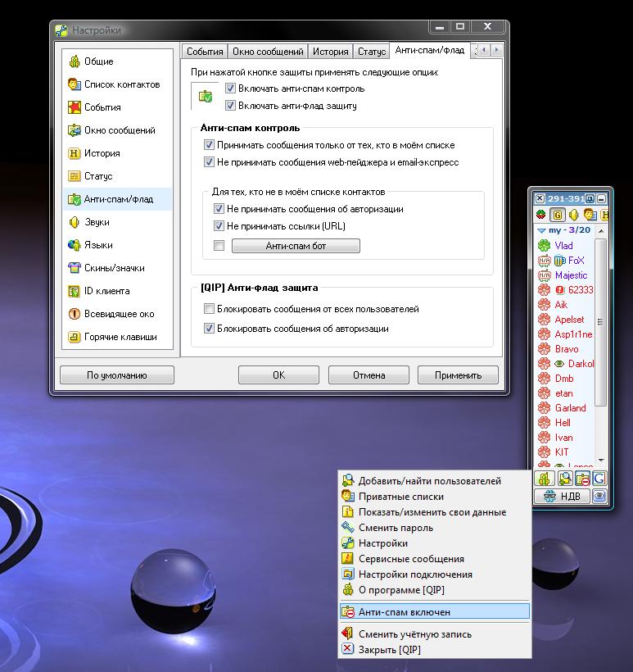Click the Применить button
The height and width of the screenshot is (672, 633).
[x=458, y=375]
